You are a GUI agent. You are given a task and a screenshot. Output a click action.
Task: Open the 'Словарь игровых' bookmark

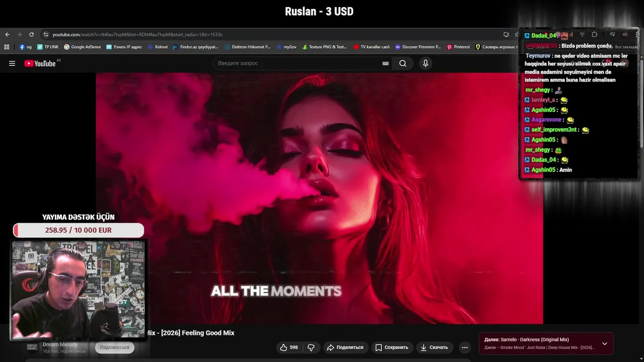click(x=497, y=47)
